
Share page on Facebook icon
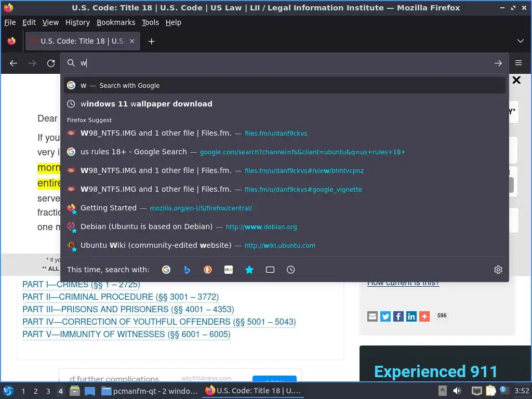(398, 316)
